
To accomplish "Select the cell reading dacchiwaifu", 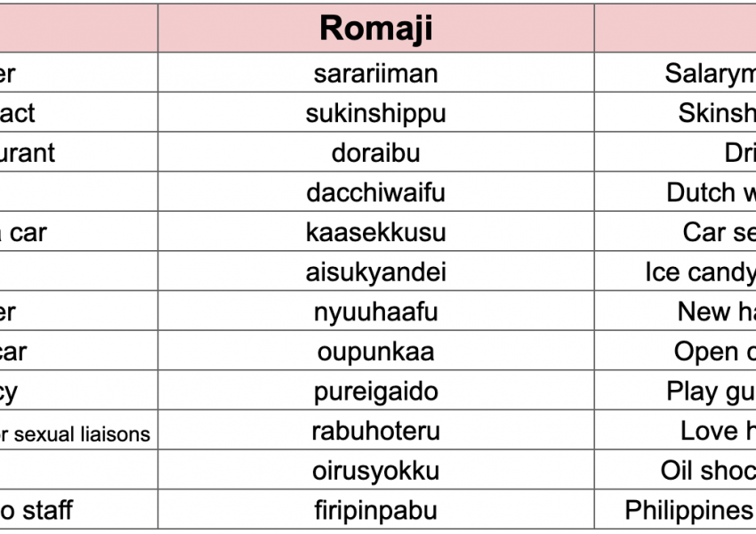I will [x=375, y=192].
